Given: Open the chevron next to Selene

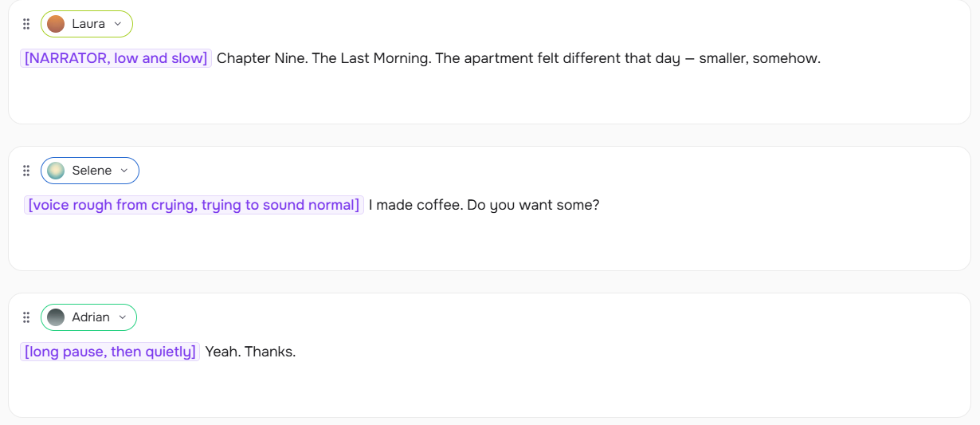Looking at the screenshot, I should (x=123, y=171).
